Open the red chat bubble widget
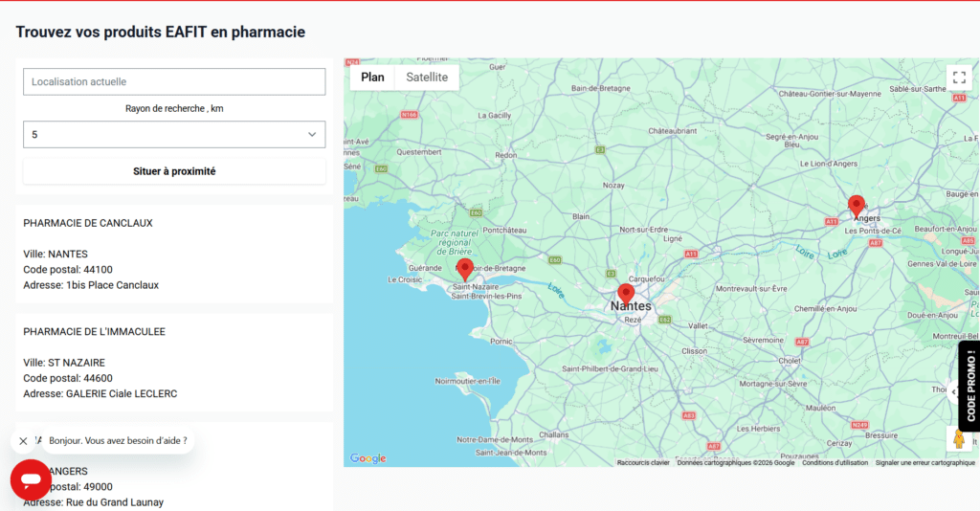Image resolution: width=980 pixels, height=511 pixels. click(31, 479)
